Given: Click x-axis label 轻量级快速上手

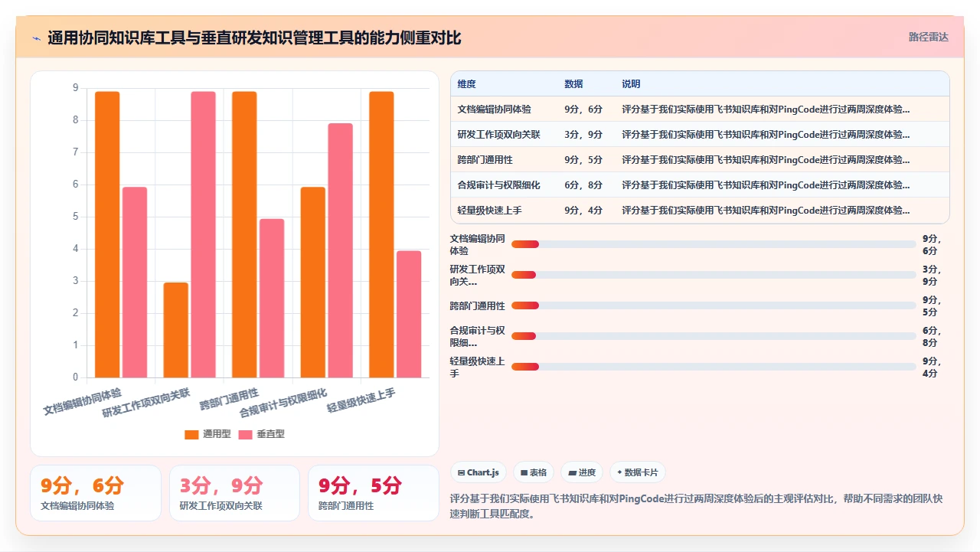Looking at the screenshot, I should pos(361,400).
